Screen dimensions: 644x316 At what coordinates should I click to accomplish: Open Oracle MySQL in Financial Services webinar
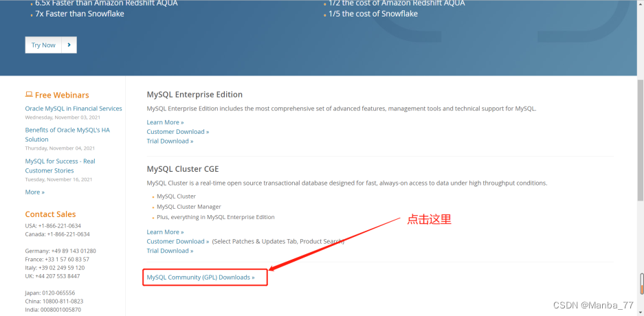pos(74,109)
